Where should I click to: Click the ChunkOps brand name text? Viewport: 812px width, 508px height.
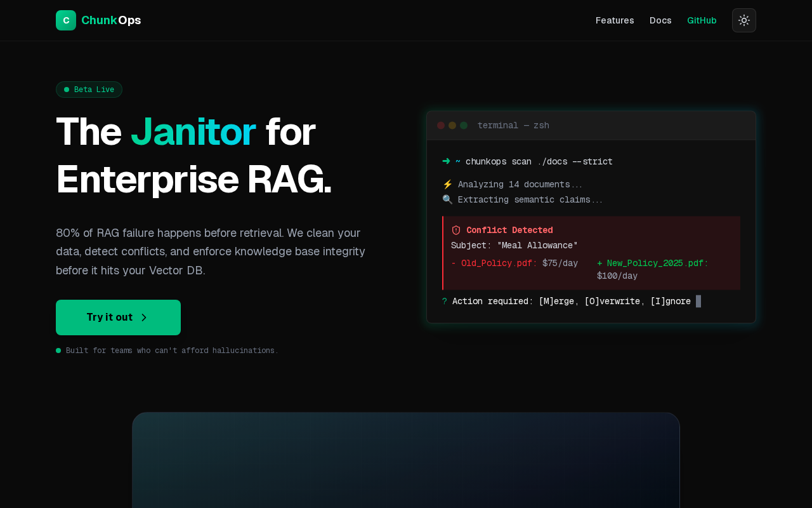coord(111,20)
